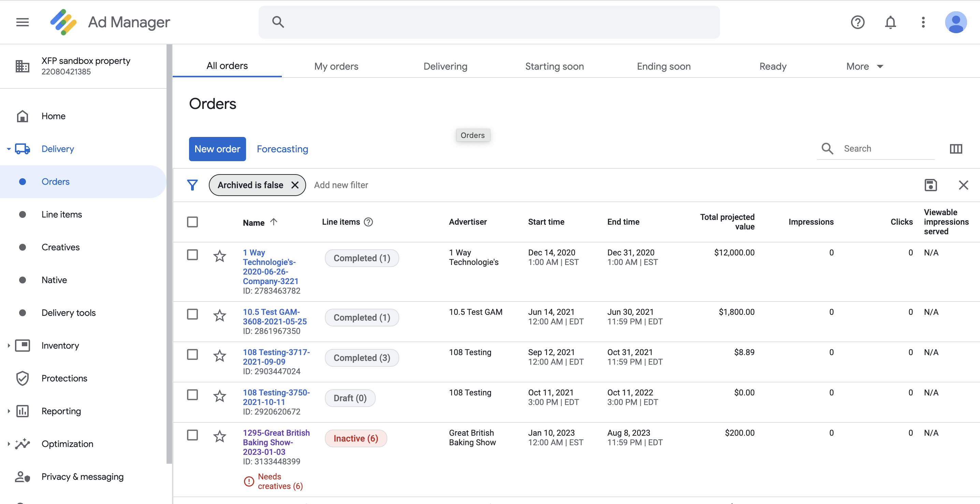Save the current filter set
Screen dimensions: 980x504
(931, 185)
